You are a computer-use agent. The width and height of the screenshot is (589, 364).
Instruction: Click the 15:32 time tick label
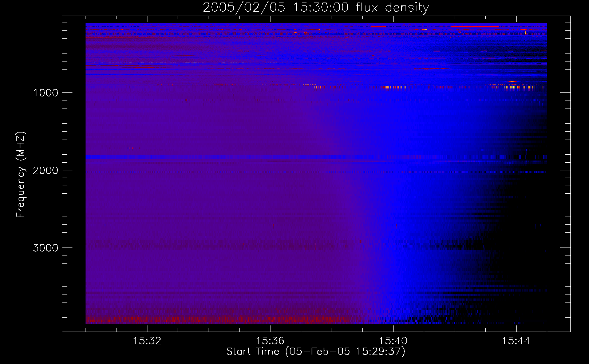(147, 341)
